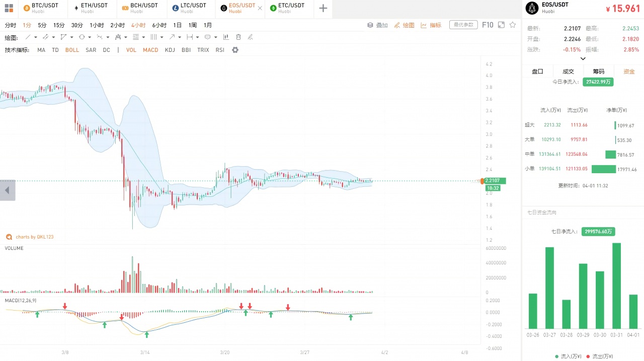This screenshot has width=644, height=361.
Task: Click the 03-31 bar in seven-day flow chart
Action: (x=616, y=285)
